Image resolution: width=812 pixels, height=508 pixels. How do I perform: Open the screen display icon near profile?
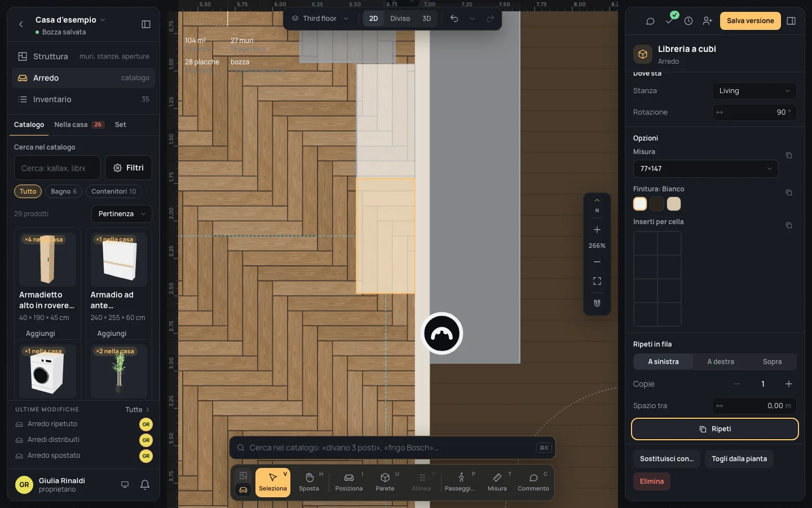click(x=125, y=485)
